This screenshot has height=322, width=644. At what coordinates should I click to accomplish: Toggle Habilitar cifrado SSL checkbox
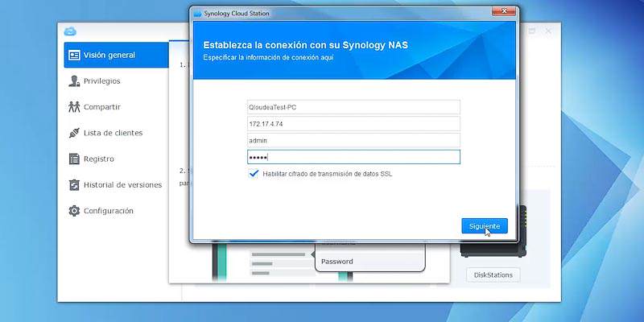(x=254, y=174)
